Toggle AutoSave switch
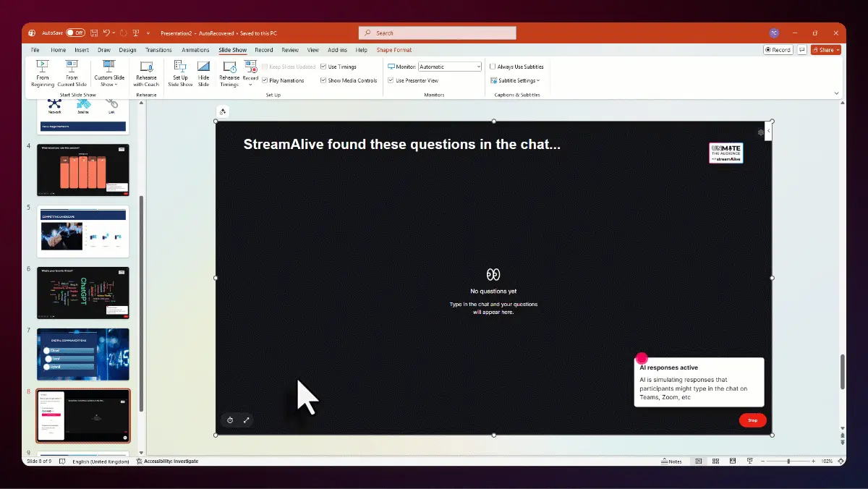 coord(75,33)
